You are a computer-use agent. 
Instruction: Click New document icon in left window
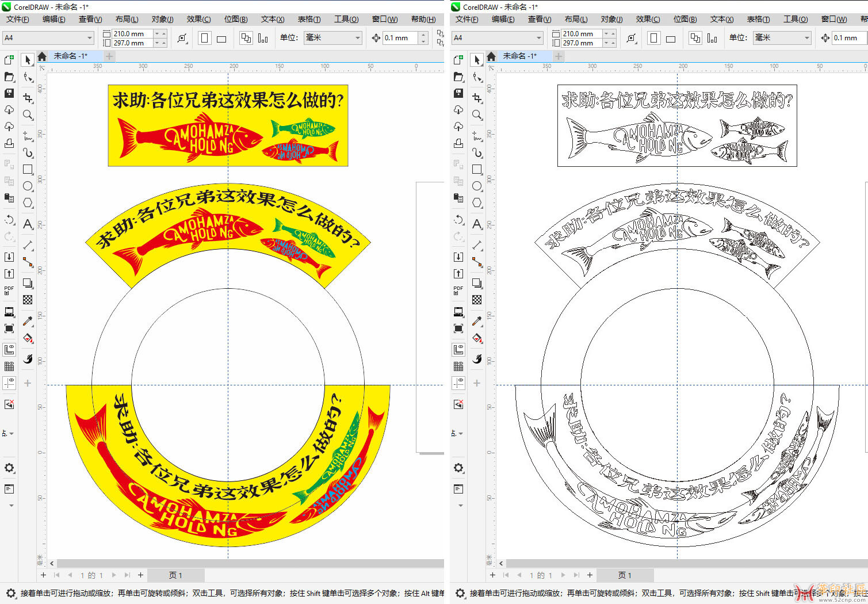tap(9, 60)
